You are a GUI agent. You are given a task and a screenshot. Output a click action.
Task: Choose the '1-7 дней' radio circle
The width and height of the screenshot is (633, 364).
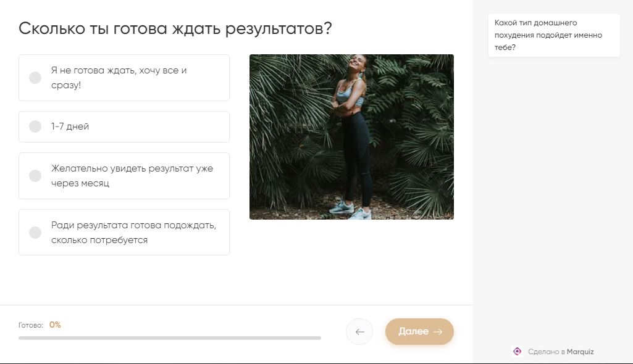(x=35, y=126)
